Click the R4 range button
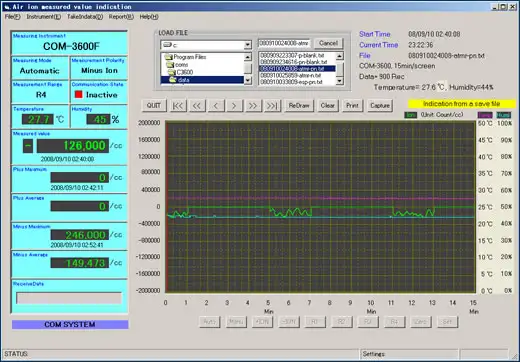 (394, 322)
